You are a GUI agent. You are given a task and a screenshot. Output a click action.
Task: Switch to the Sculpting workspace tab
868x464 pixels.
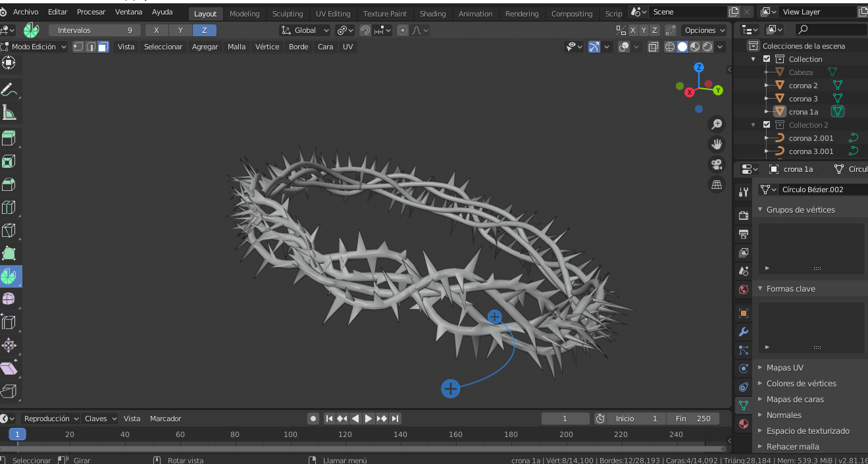click(288, 14)
